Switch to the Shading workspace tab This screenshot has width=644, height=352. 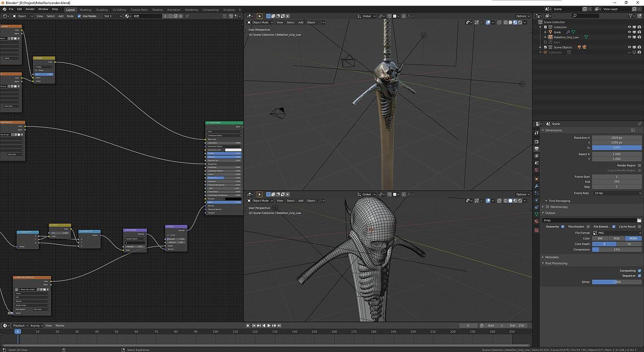(x=157, y=10)
